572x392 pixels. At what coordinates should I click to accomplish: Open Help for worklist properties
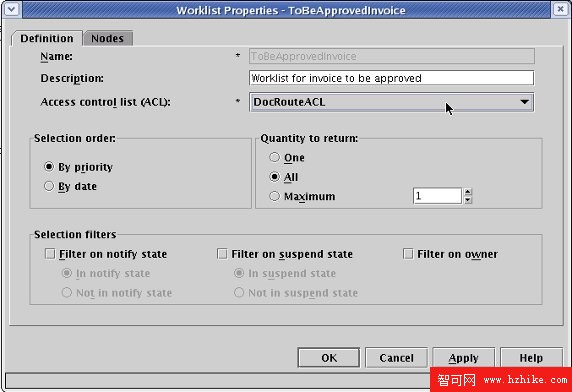pos(531,358)
